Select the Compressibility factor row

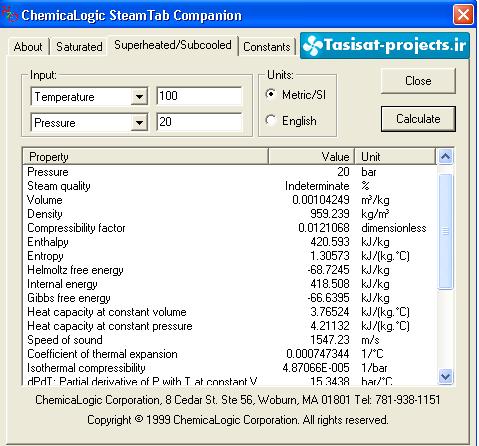[230, 228]
